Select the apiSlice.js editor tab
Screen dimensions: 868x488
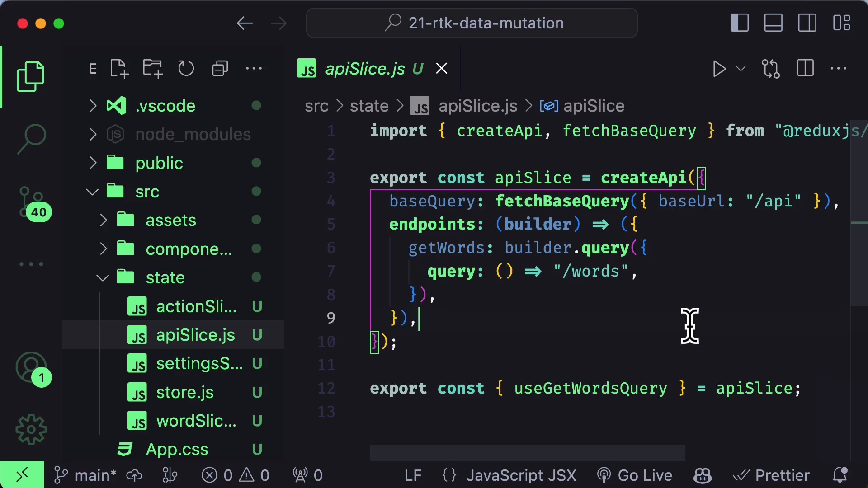pos(365,68)
